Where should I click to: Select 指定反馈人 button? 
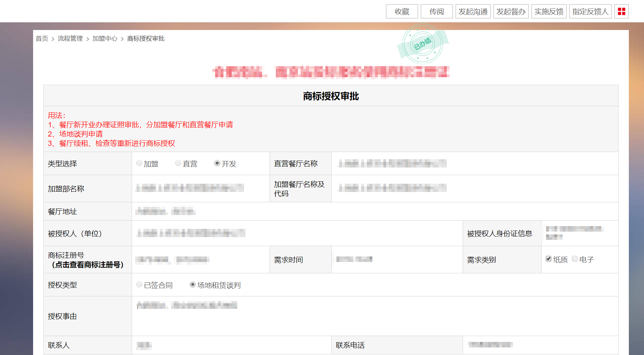point(590,11)
